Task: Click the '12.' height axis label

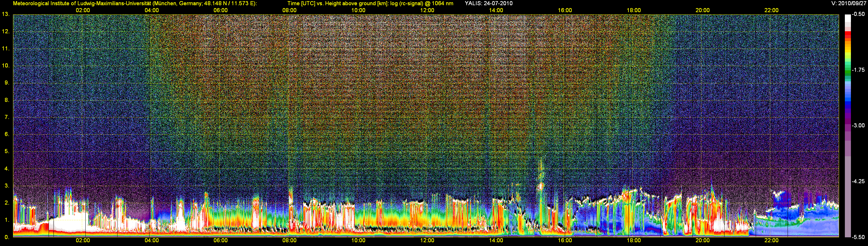Action: click(5, 31)
